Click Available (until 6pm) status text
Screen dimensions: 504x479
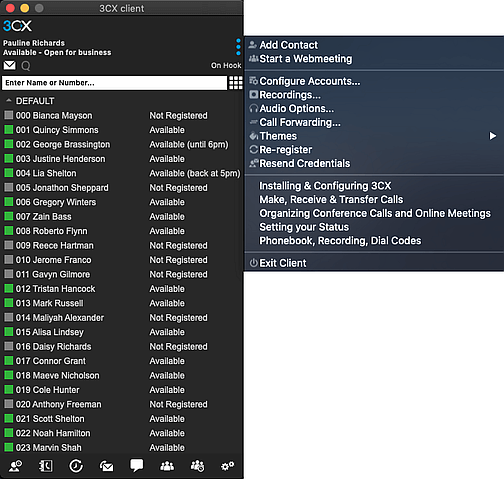[189, 144]
